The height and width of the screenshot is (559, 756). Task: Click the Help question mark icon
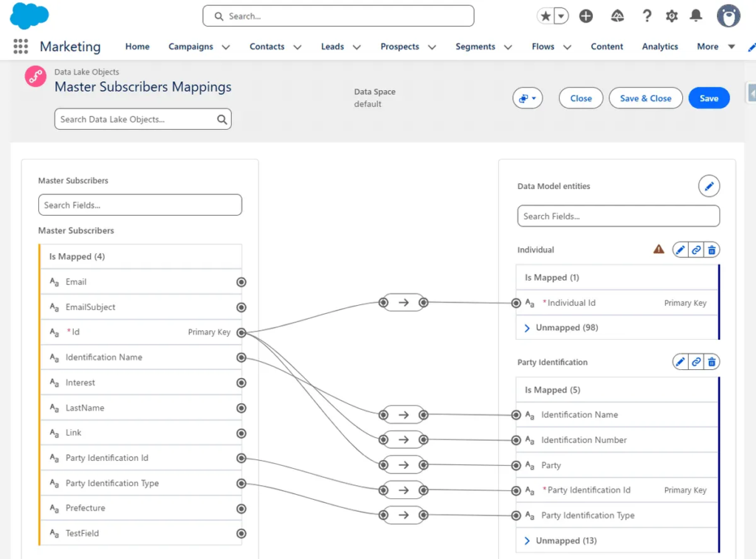647,16
